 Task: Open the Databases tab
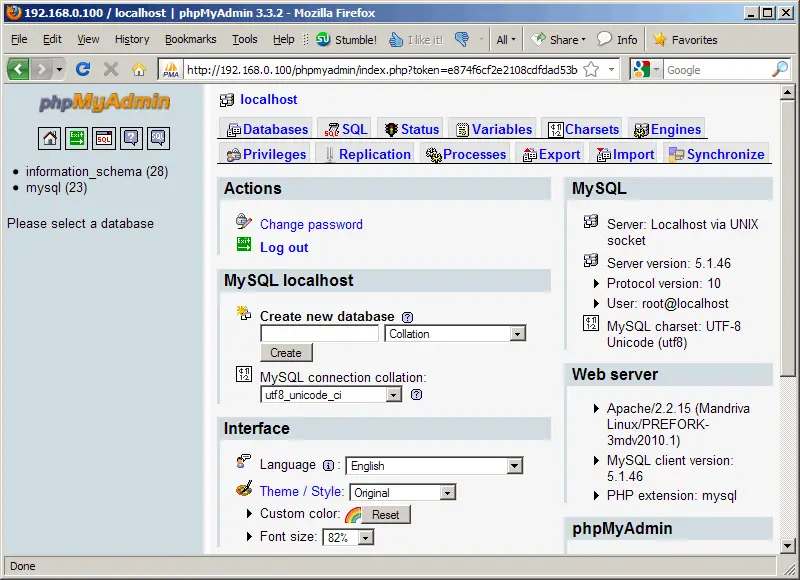(x=267, y=130)
